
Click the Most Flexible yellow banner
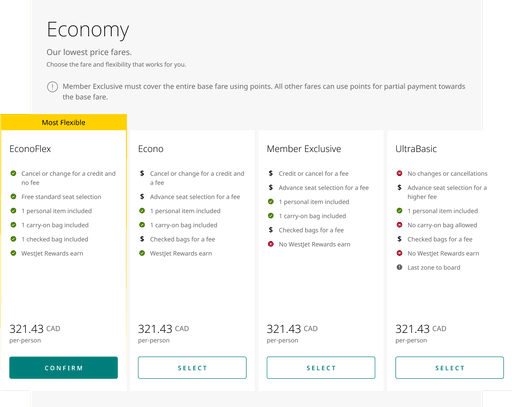63,122
